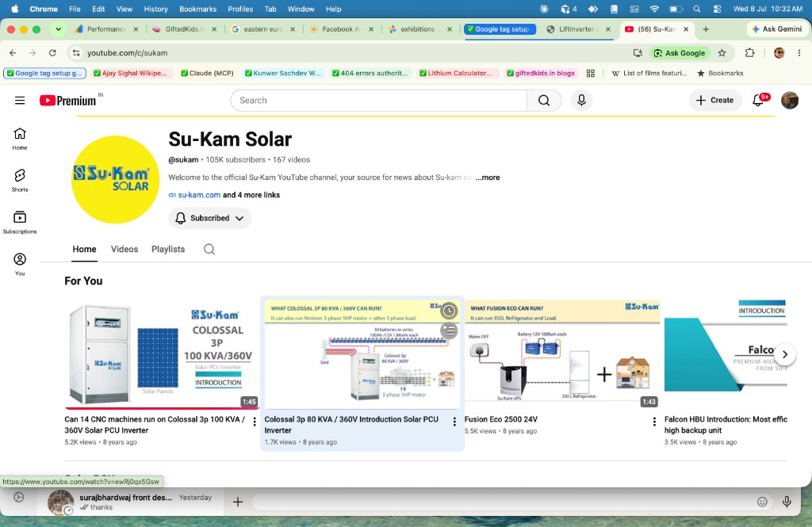Select the channel Home tab
Screen dimensions: 812x527
click(84, 250)
